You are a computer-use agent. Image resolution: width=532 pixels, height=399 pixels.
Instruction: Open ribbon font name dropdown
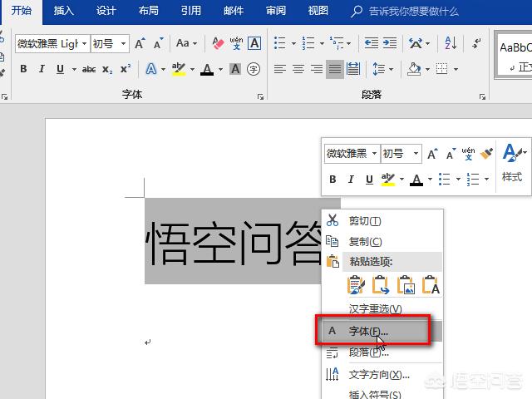[85, 43]
